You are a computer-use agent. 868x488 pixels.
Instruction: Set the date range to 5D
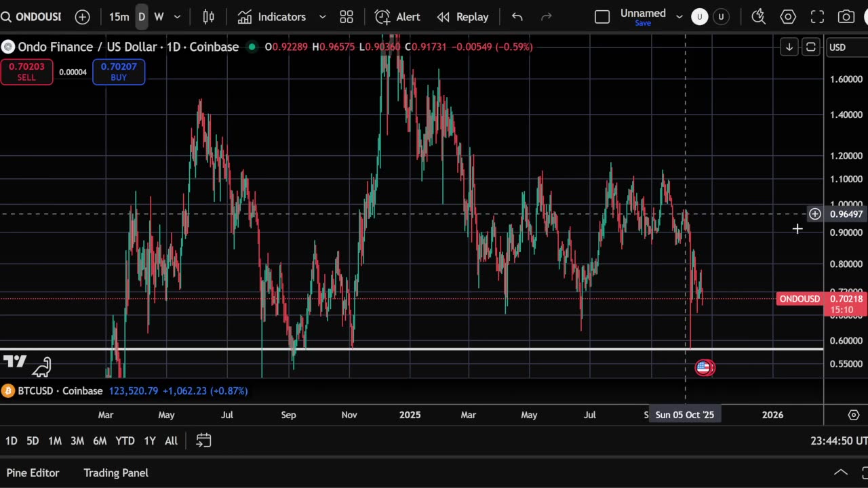(33, 441)
